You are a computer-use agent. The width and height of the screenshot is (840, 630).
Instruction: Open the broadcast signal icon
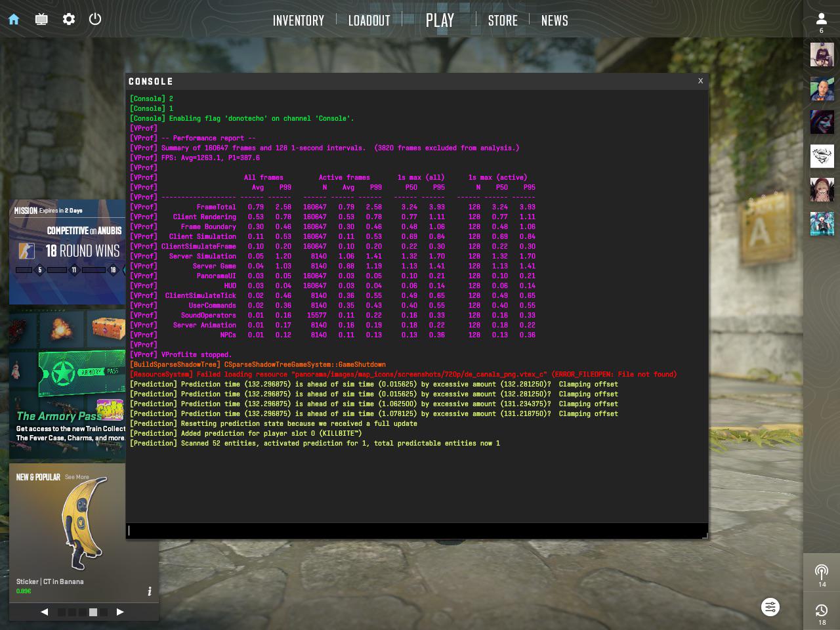[x=821, y=572]
